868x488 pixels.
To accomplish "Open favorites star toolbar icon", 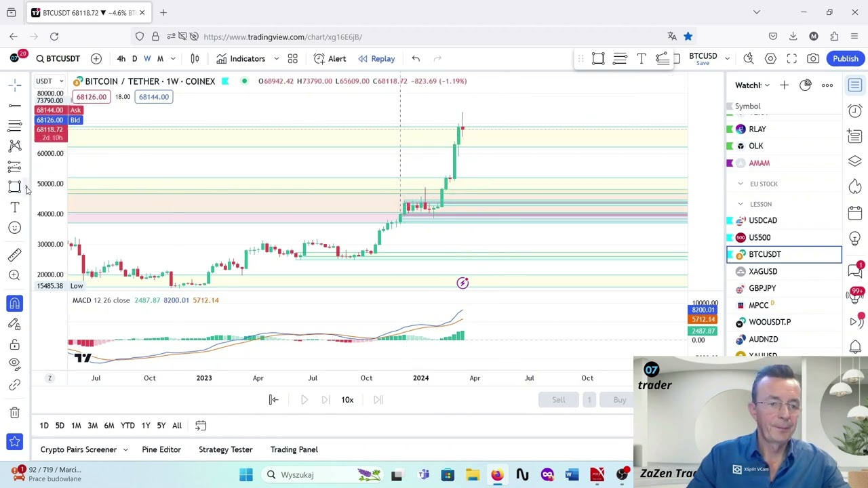I will coord(14,442).
